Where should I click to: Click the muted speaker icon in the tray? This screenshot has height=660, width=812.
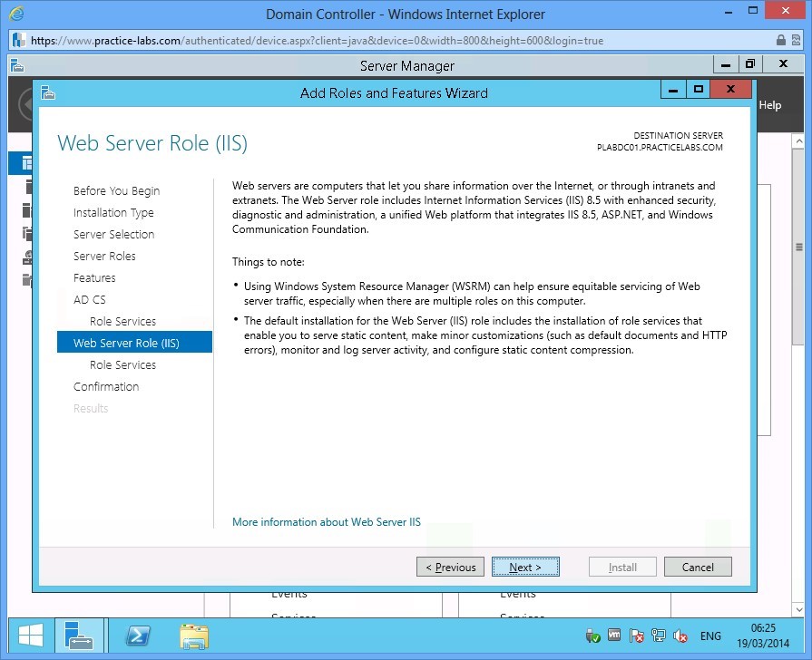pyautogui.click(x=680, y=636)
